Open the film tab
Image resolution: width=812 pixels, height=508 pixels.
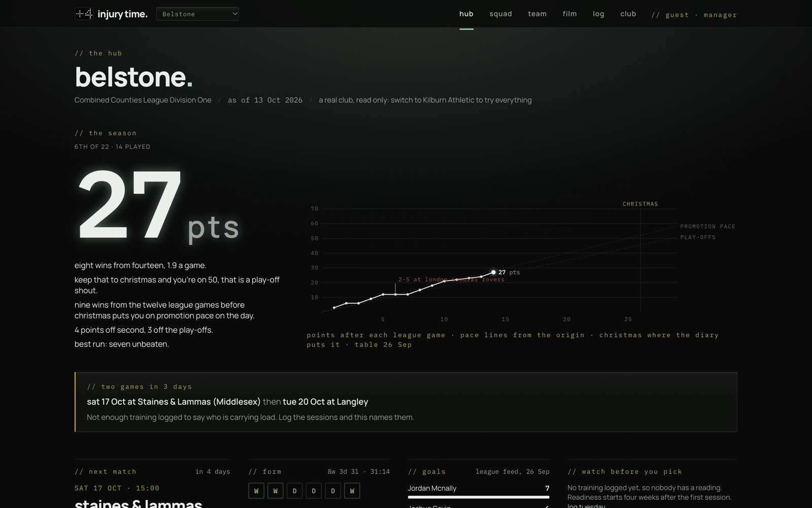click(569, 14)
